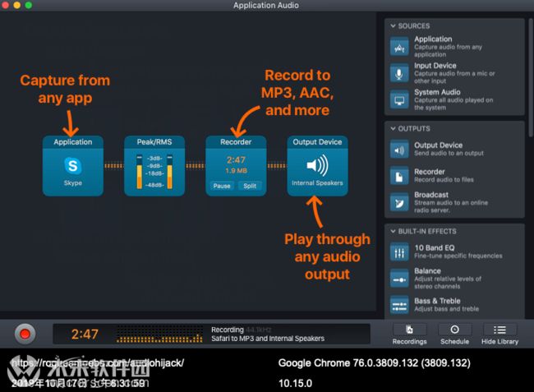Select the Bass & Treble effect icon
This screenshot has width=534, height=392.
pos(399,305)
